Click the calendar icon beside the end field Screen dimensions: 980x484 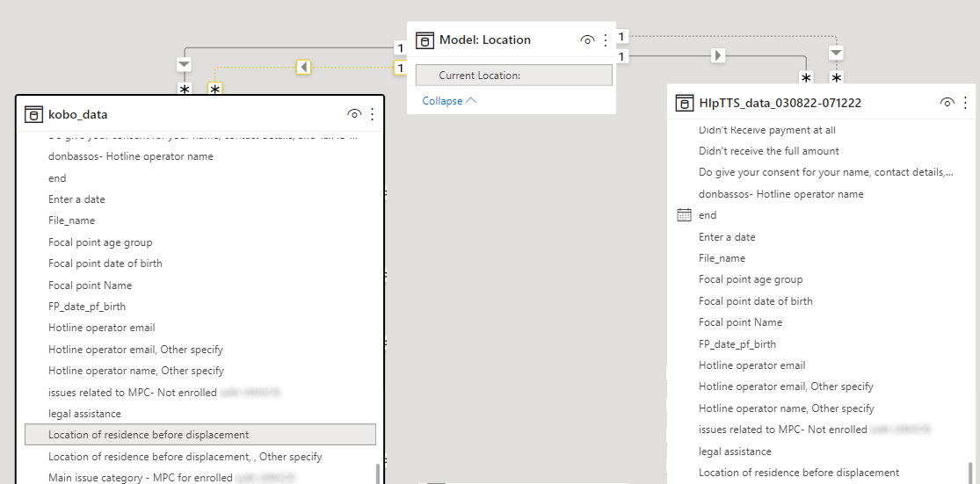click(x=685, y=215)
